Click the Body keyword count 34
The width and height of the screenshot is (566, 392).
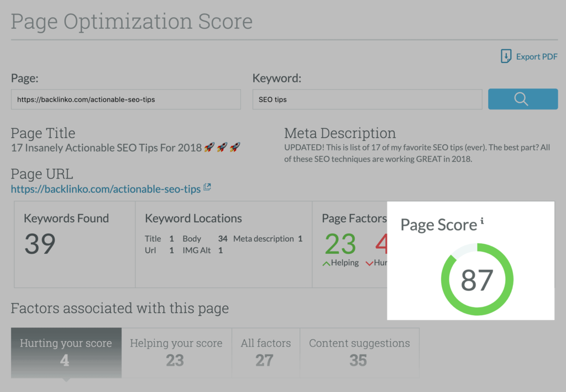coord(223,239)
